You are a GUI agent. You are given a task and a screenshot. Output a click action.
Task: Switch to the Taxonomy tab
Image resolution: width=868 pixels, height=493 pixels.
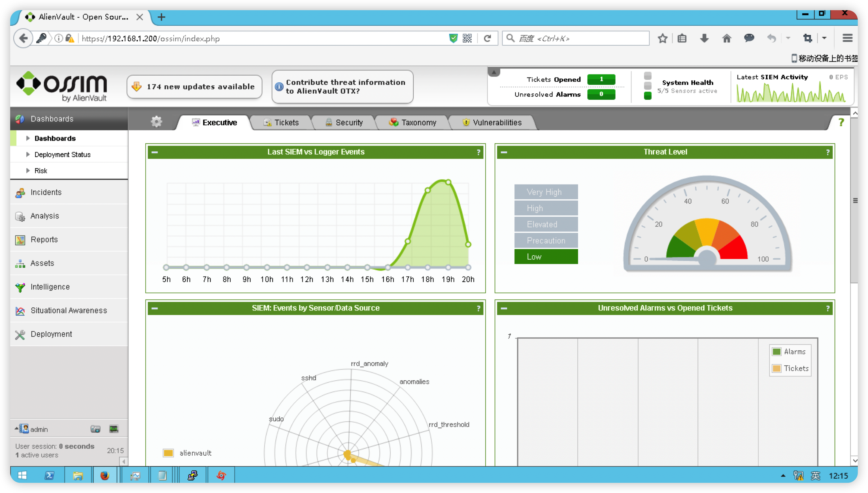tap(412, 122)
